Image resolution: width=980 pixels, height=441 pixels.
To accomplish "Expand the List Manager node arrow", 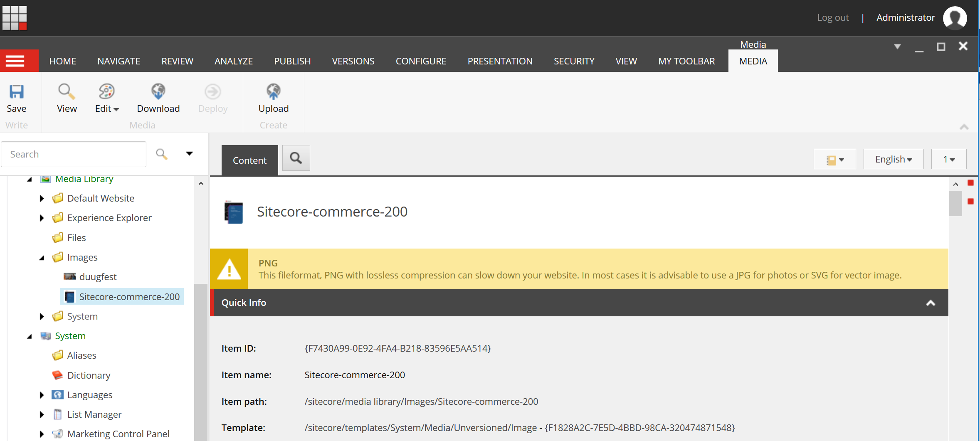I will point(42,415).
